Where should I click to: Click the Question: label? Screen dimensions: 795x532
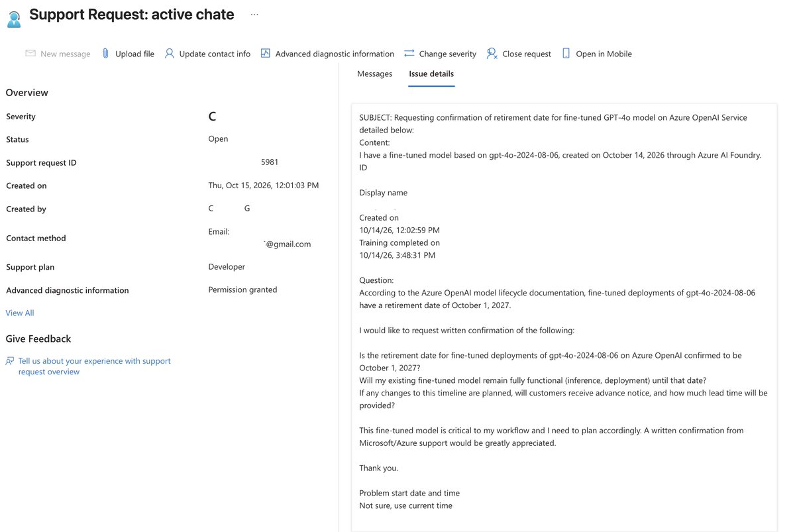tap(376, 280)
